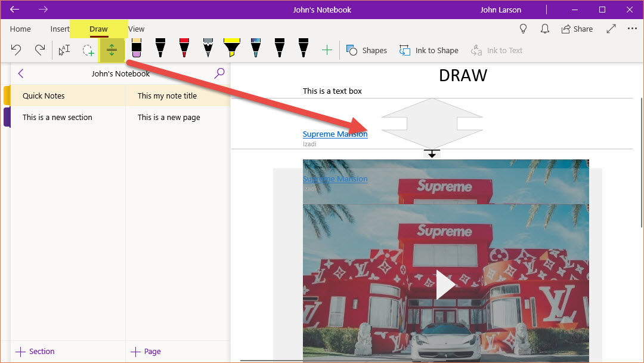Image resolution: width=644 pixels, height=363 pixels.
Task: Open the Shapes gallery
Action: (x=367, y=50)
